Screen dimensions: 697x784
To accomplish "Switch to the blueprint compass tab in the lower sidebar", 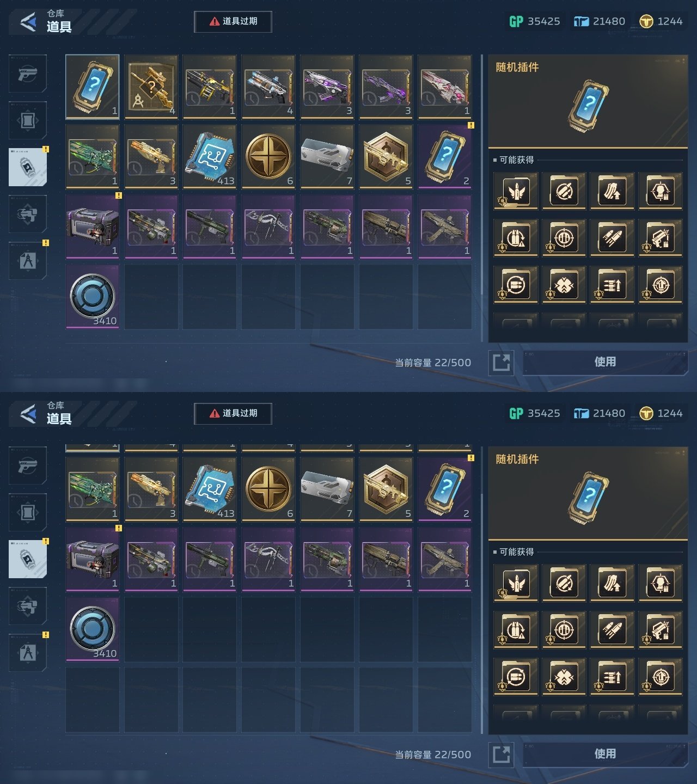I will [x=28, y=653].
